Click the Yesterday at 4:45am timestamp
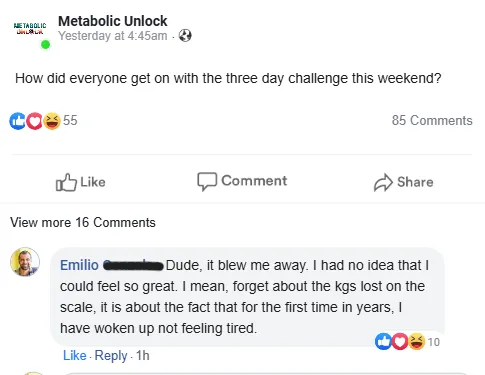The height and width of the screenshot is (375, 485). [x=113, y=36]
